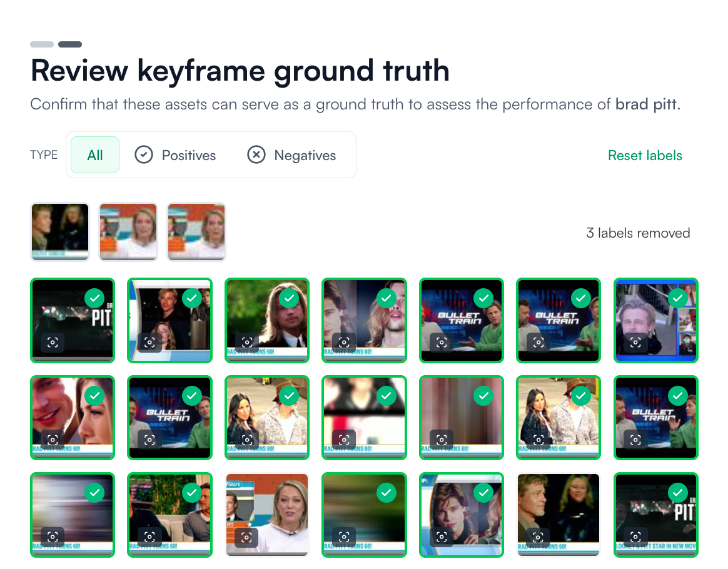Click focus icon on unselected news anchor thumbnail

point(247,536)
